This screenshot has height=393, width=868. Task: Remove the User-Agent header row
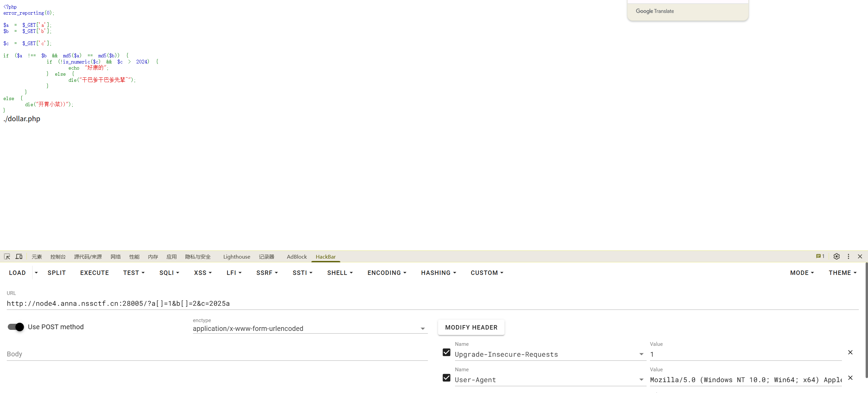[x=850, y=378]
